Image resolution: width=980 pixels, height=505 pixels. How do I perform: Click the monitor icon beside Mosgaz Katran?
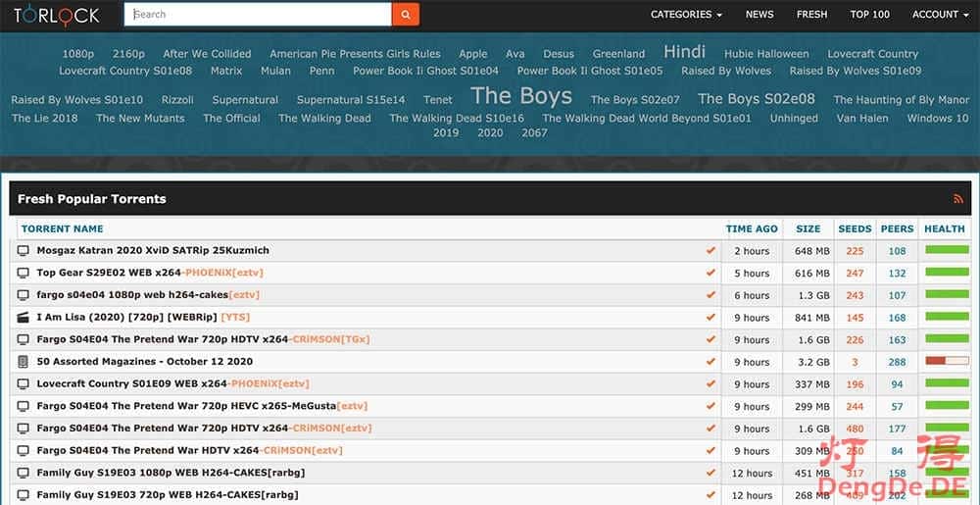tap(24, 251)
